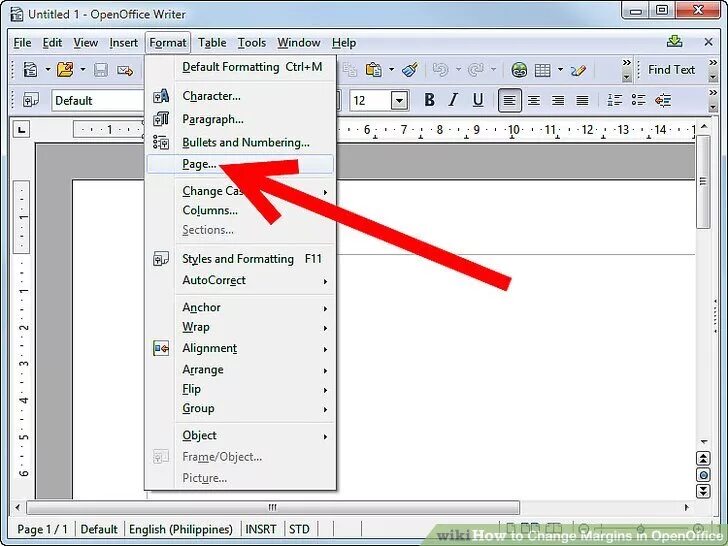Click the INSRT insert mode status field
The width and height of the screenshot is (728, 546).
(260, 529)
